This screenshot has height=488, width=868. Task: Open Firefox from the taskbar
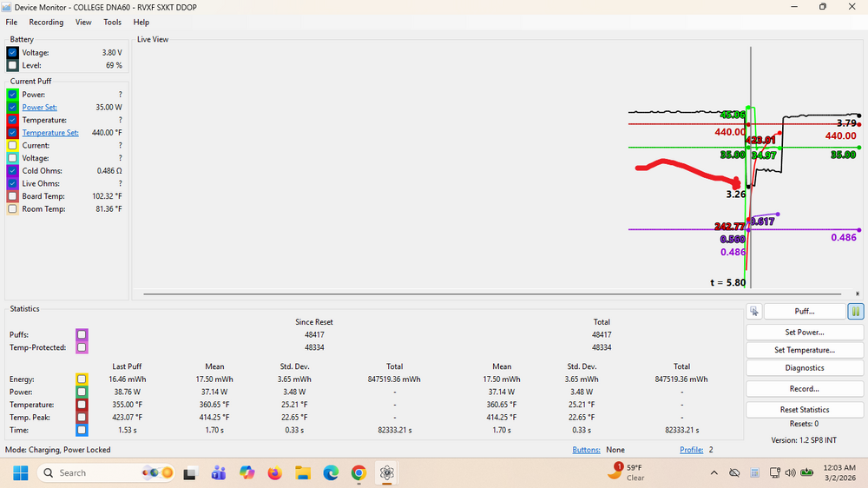pos(275,473)
